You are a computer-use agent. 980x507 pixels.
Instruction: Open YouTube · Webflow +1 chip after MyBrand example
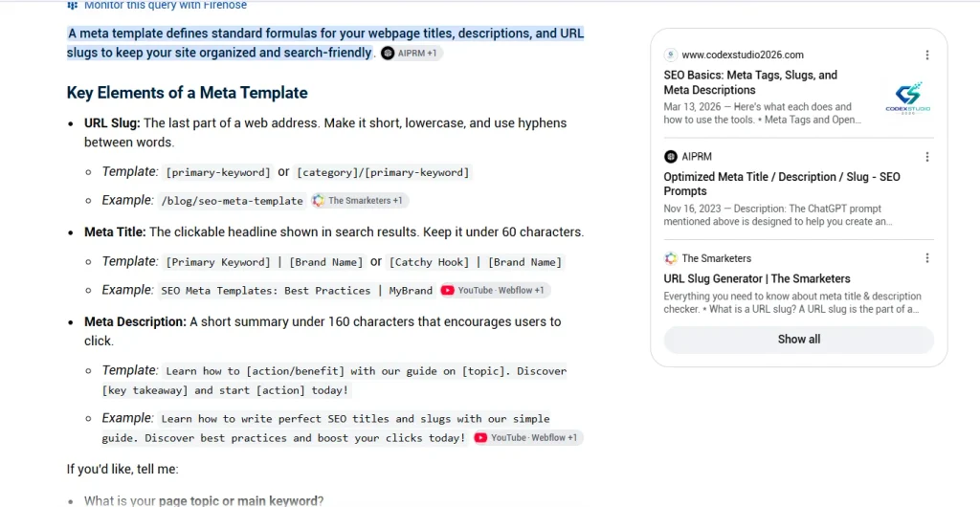(495, 291)
